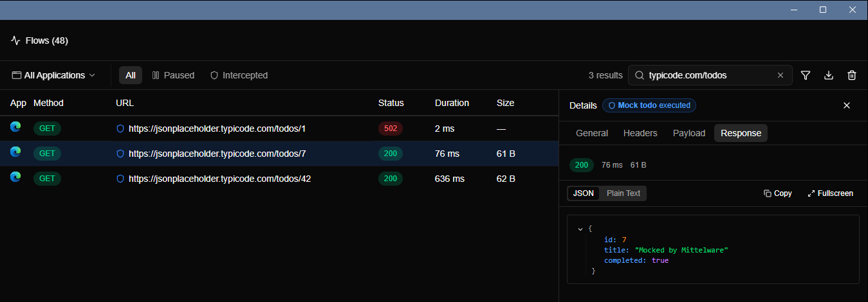
Task: Click the "Mocked by Mittelware" title value
Action: click(x=681, y=250)
